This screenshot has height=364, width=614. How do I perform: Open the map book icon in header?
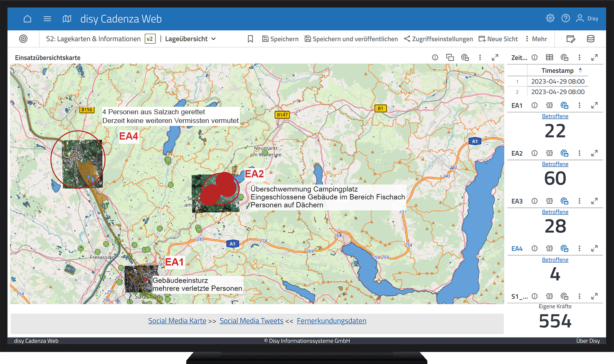pos(67,19)
